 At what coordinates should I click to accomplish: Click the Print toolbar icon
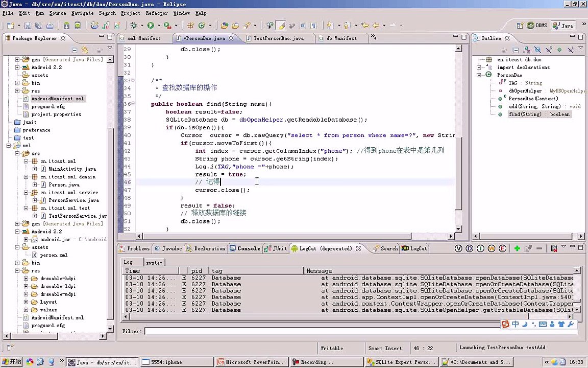[50, 26]
